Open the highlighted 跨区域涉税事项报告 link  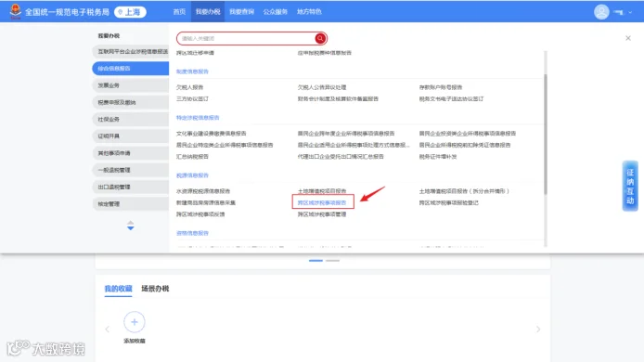click(x=322, y=202)
